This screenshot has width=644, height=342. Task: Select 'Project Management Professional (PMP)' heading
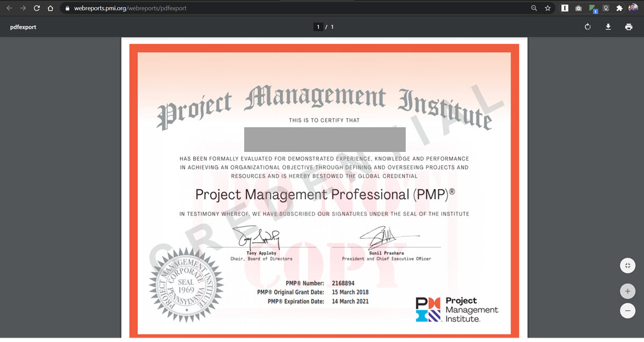point(325,194)
